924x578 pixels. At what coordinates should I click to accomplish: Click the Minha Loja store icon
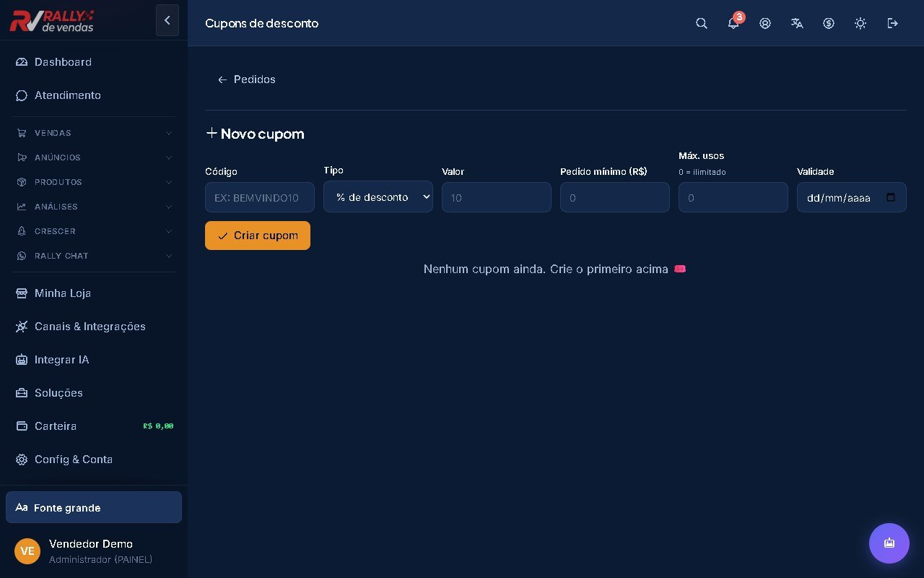22,293
